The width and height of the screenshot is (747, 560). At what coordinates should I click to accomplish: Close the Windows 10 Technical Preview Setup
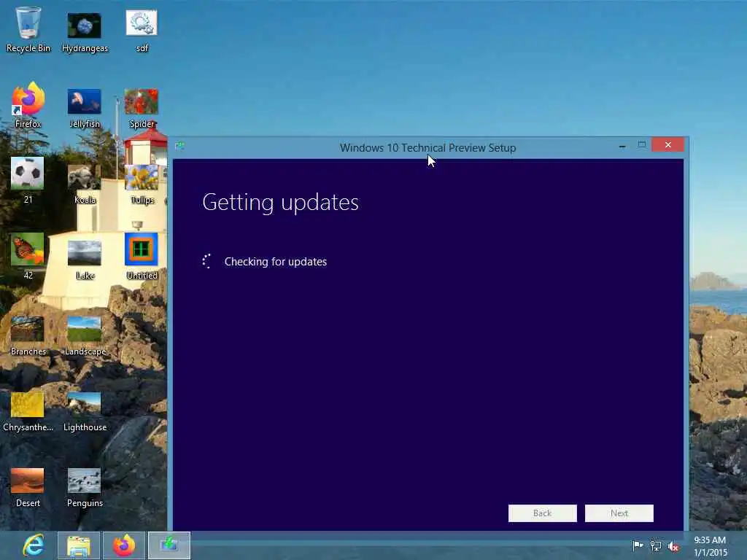point(668,145)
